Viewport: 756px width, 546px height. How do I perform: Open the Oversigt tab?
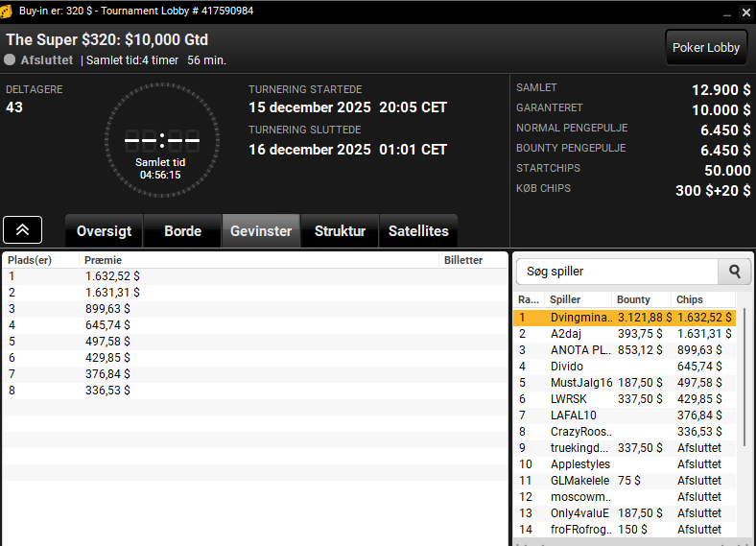(105, 231)
